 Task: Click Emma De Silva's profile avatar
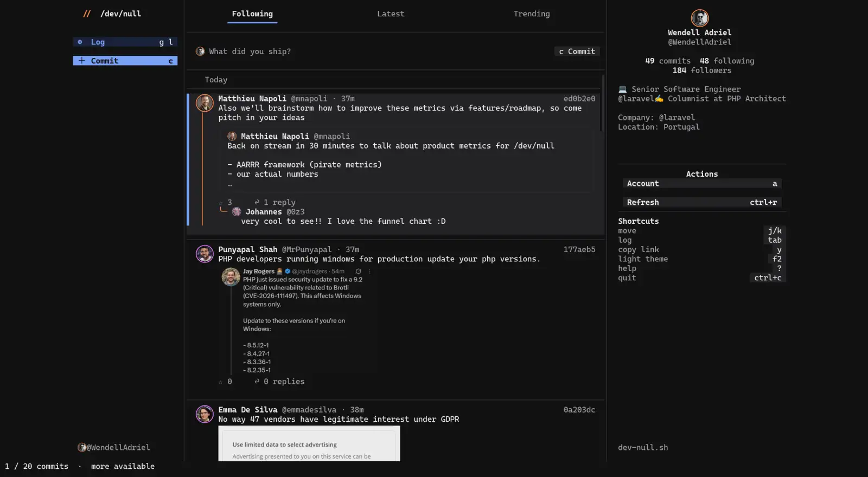pyautogui.click(x=205, y=414)
